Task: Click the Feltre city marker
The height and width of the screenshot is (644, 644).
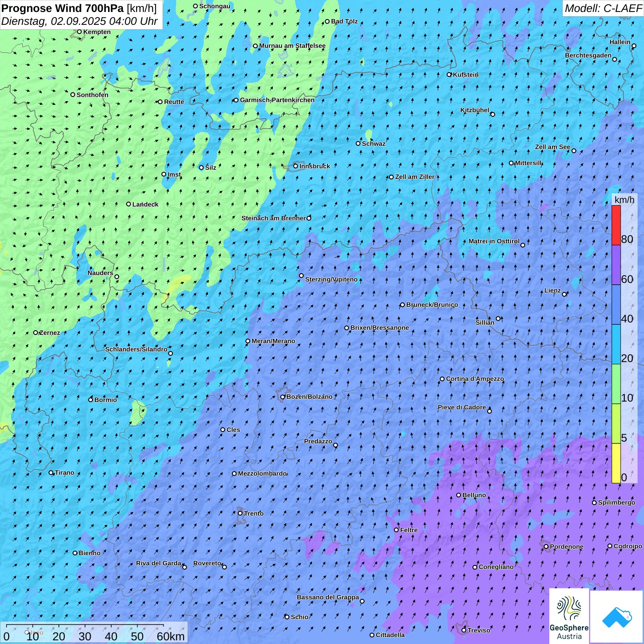Action: pyautogui.click(x=397, y=530)
